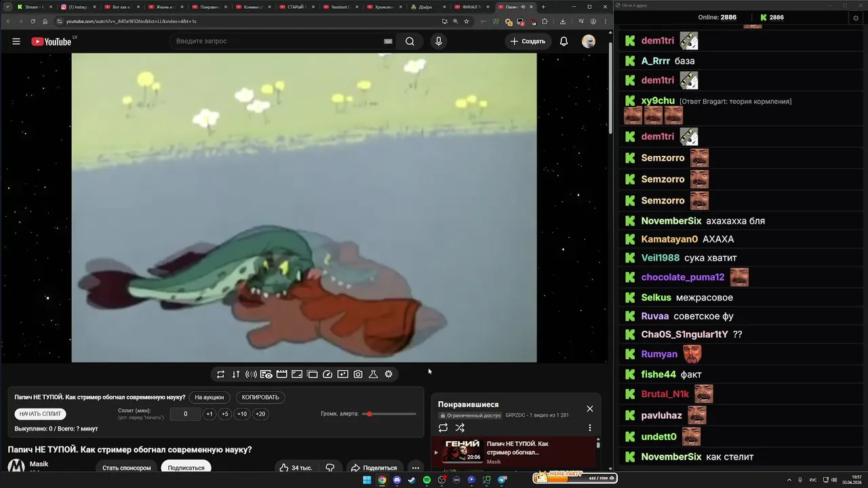
Task: Click username Kamatayan0 in Kick chat
Action: click(669, 239)
